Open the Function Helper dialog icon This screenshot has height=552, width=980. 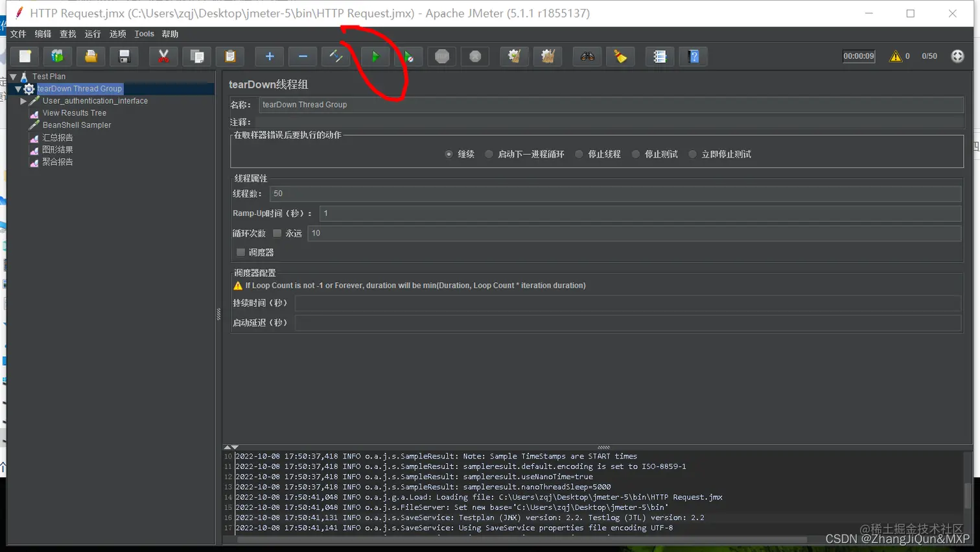click(660, 56)
